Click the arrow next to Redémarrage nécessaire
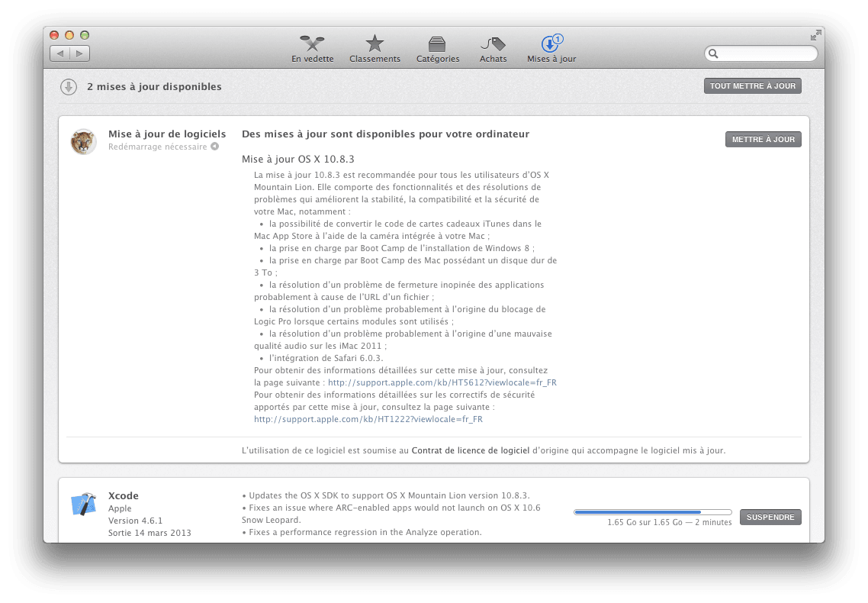Viewport: 868px width, 603px height. (x=215, y=147)
